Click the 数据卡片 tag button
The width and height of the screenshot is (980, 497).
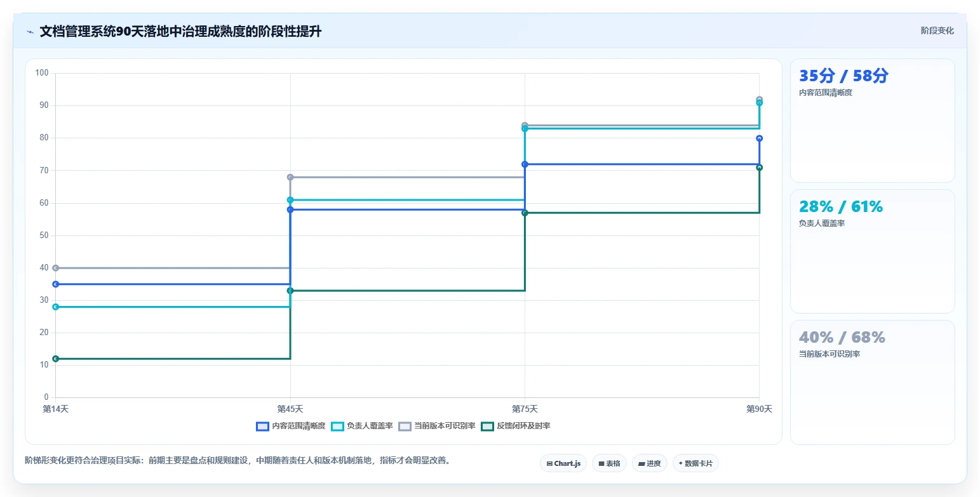coord(695,463)
